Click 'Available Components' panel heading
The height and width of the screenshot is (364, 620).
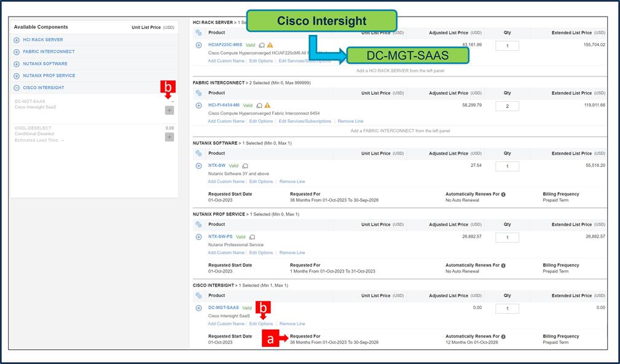point(41,27)
